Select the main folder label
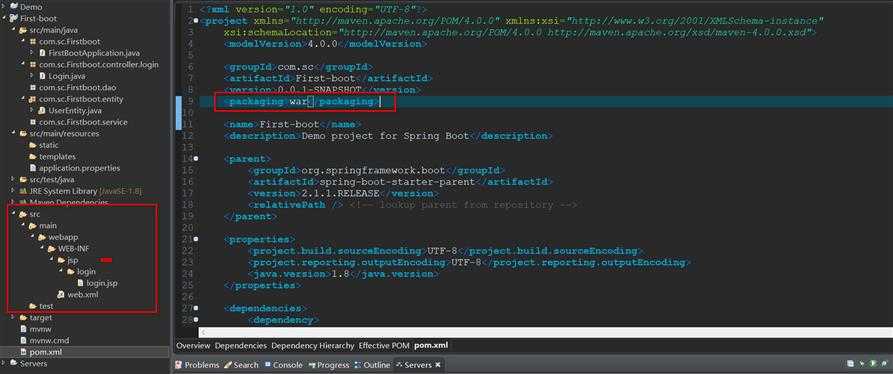893x374 pixels. 48,225
